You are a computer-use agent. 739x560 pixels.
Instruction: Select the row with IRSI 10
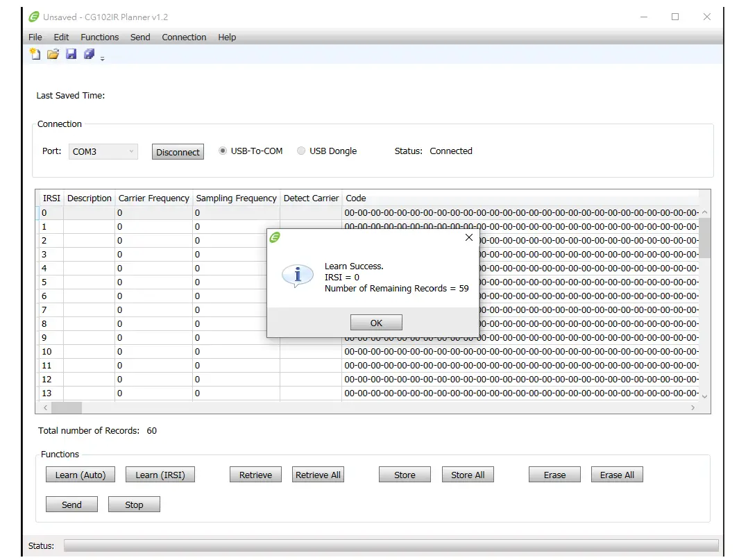coord(368,352)
